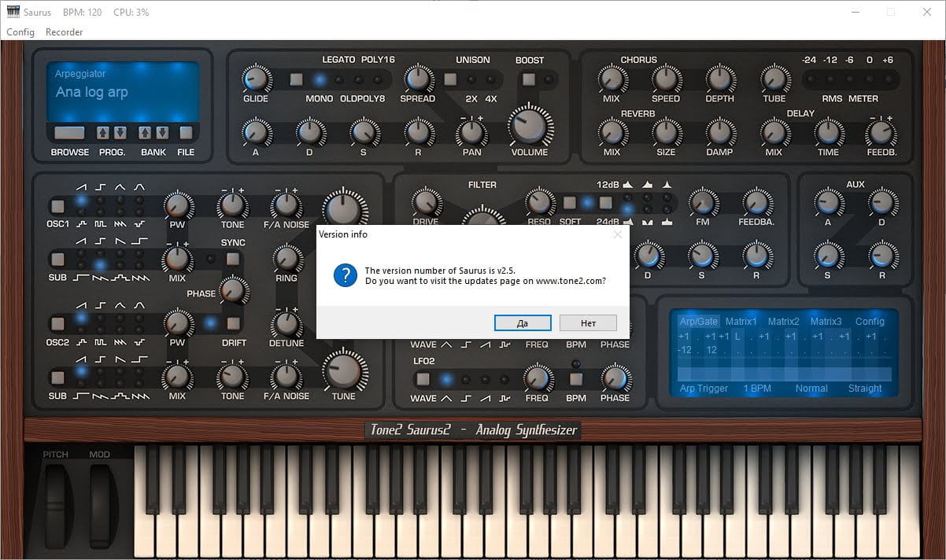
Task: Switch to the Arp/Gate tab
Action: [x=699, y=321]
